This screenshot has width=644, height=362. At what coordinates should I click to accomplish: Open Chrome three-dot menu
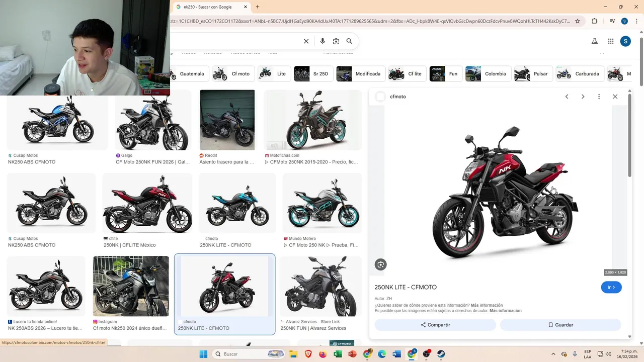point(636,21)
